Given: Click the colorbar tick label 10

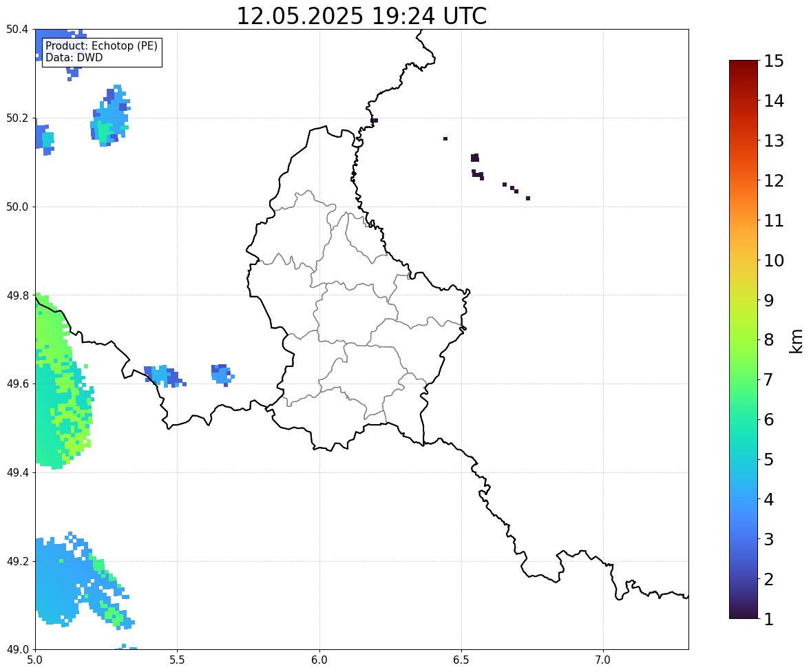Looking at the screenshot, I should click(x=774, y=260).
